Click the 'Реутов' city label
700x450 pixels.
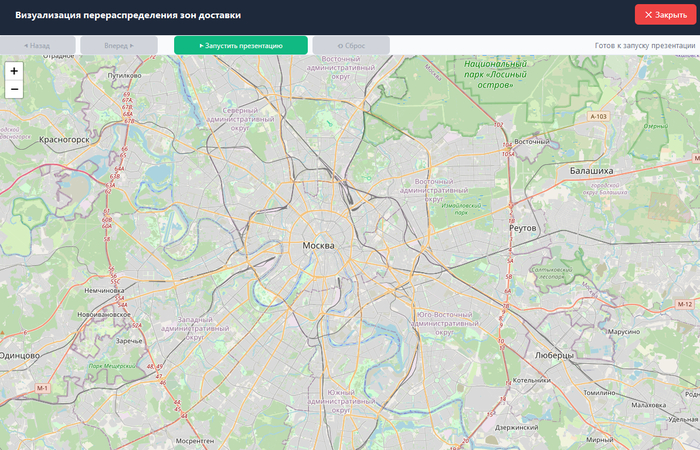(x=523, y=228)
